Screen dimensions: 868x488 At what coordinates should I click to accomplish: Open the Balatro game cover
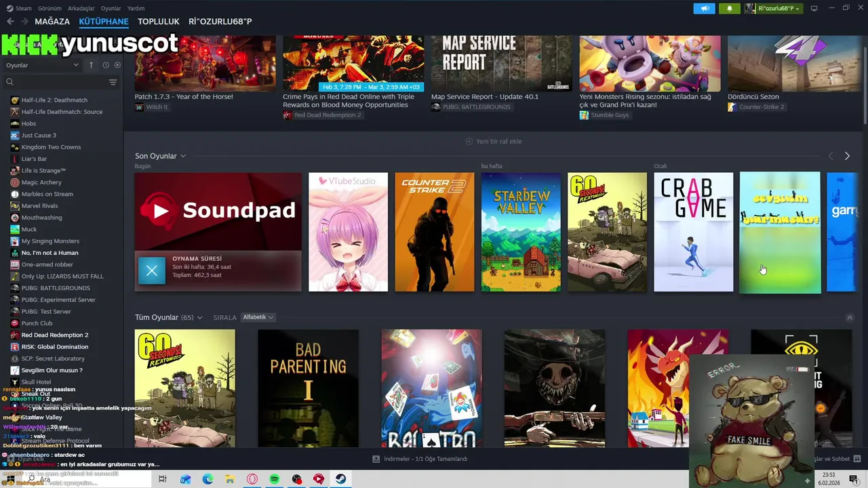pos(431,388)
